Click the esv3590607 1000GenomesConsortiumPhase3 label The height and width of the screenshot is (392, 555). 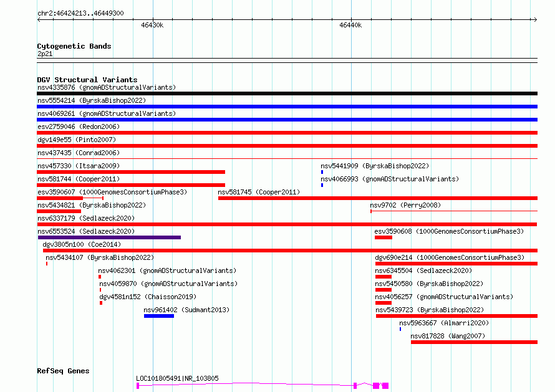[x=112, y=192]
